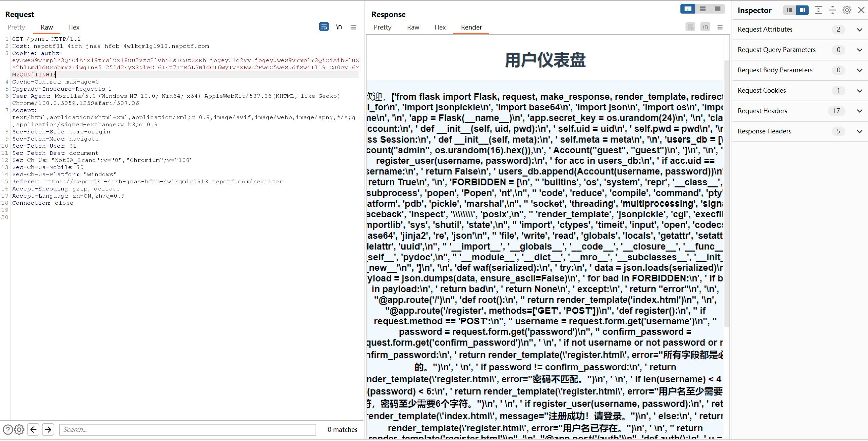Open search help question icon
The width and height of the screenshot is (868, 441).
tap(8, 429)
